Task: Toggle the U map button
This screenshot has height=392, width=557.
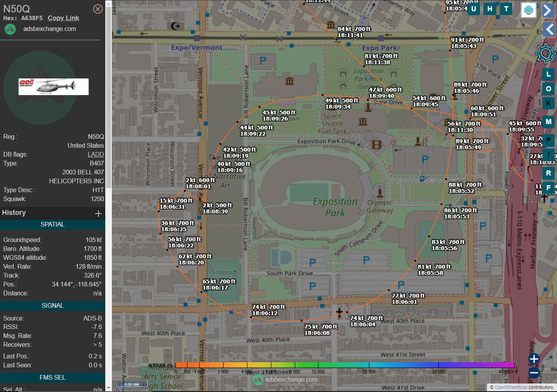Action: [473, 9]
